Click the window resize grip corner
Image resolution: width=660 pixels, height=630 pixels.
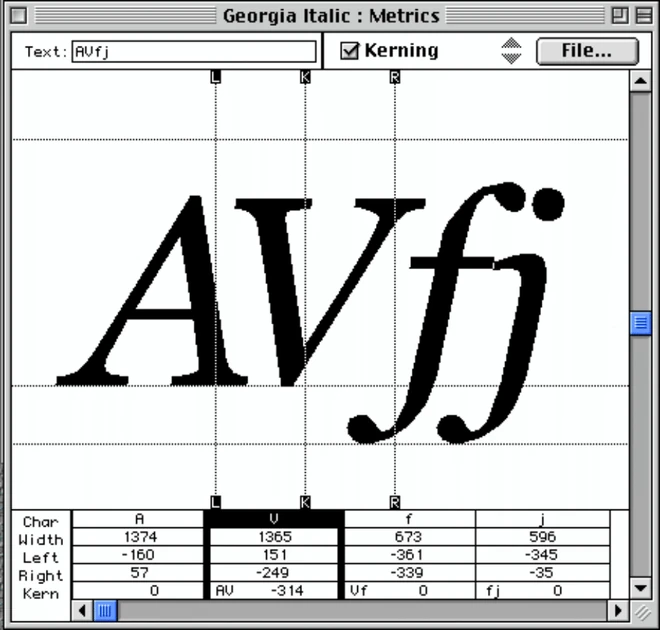click(x=641, y=611)
